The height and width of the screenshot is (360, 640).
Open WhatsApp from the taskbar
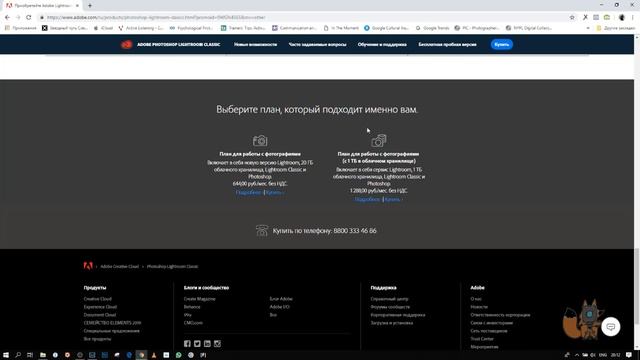pos(178,355)
